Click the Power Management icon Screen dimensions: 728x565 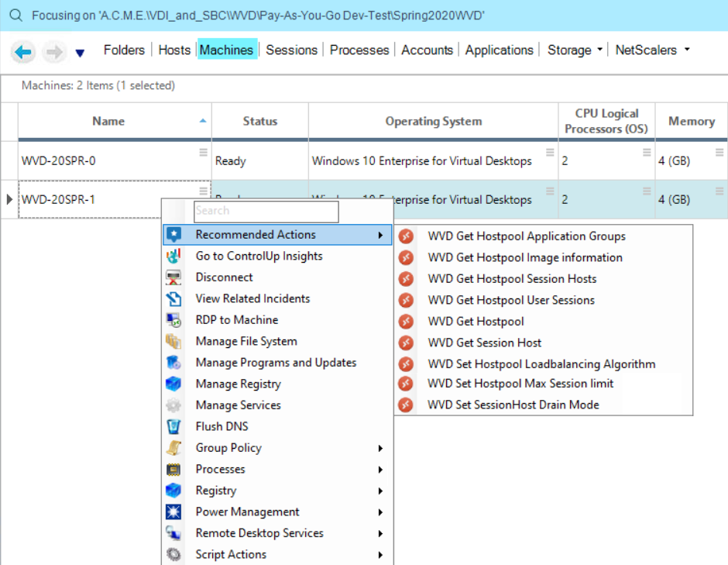tap(173, 512)
